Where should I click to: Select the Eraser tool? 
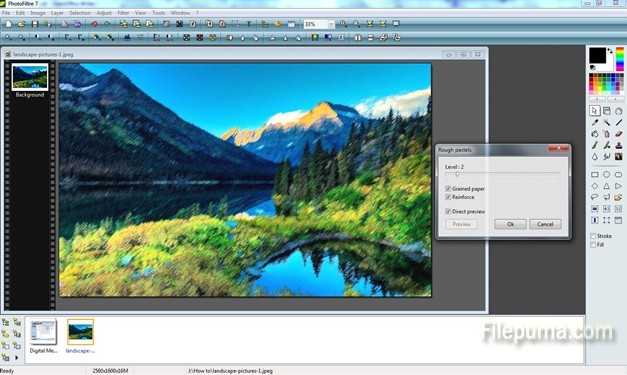click(x=619, y=134)
